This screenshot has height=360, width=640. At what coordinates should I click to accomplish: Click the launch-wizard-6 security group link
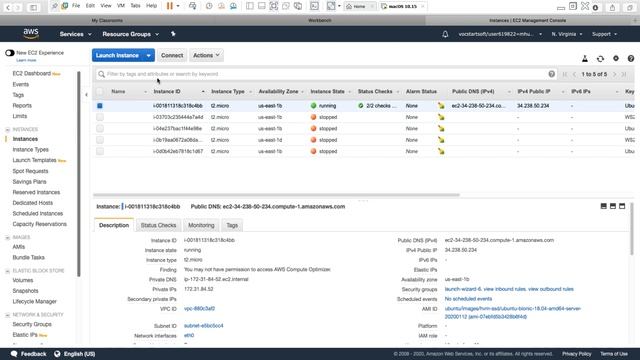[x=463, y=289]
